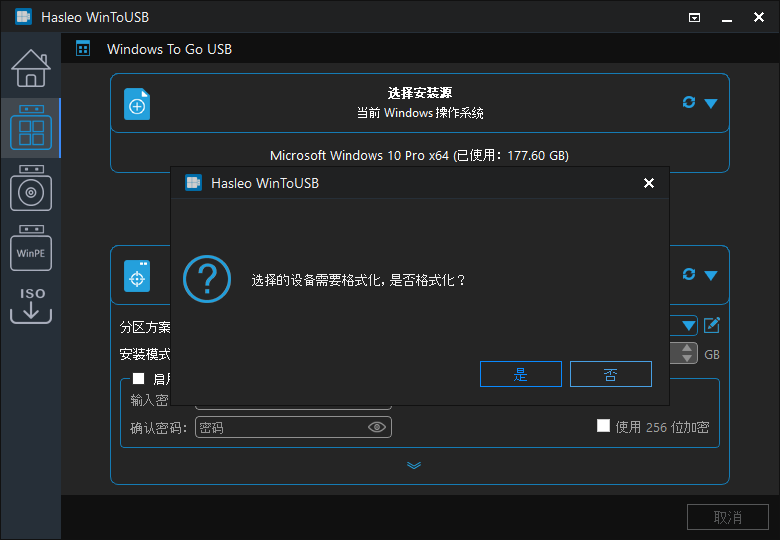
Task: Close the Hasleo WinToUSB format dialog
Action: pyautogui.click(x=649, y=183)
